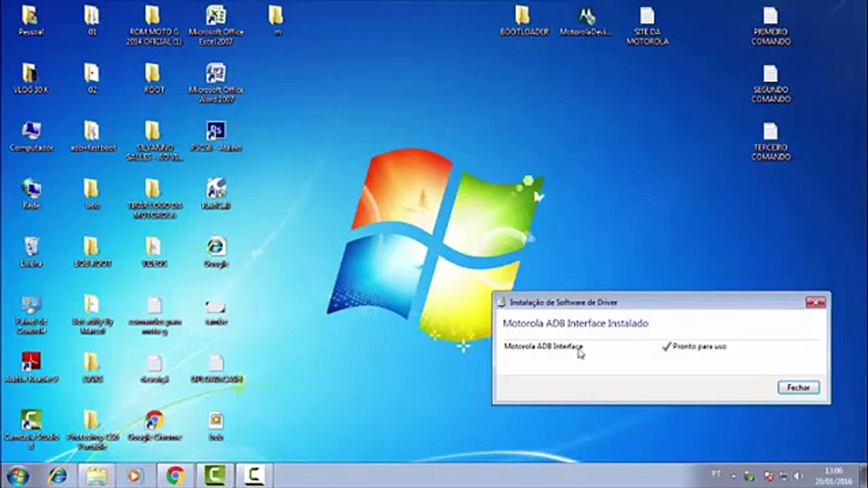The width and height of the screenshot is (868, 488).
Task: Select the Adobe Reader 9 shortcut
Action: coord(31,368)
